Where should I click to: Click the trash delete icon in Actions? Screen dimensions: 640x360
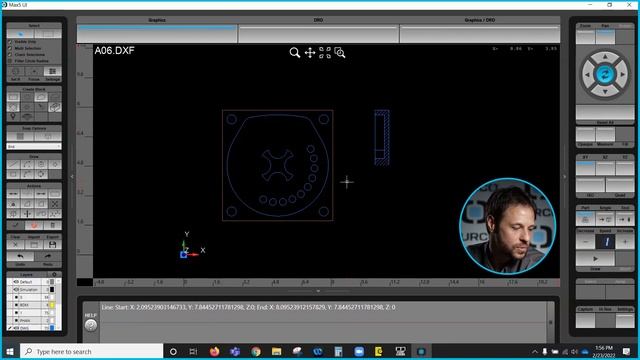tap(53, 225)
